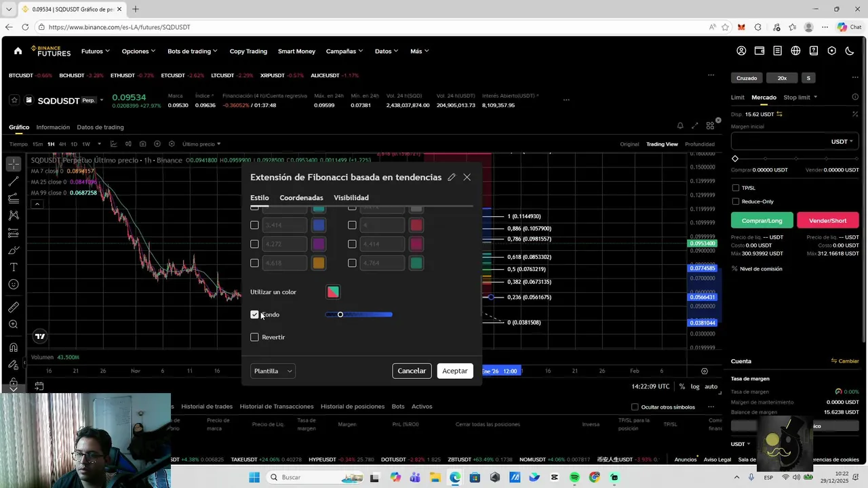Open the Más dropdown menu
This screenshot has width=868, height=488.
[420, 51]
